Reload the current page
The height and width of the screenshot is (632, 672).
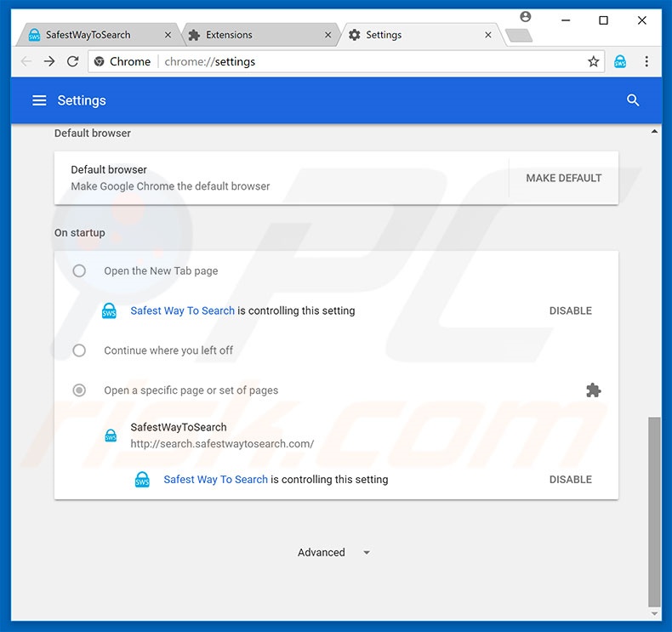tap(73, 62)
